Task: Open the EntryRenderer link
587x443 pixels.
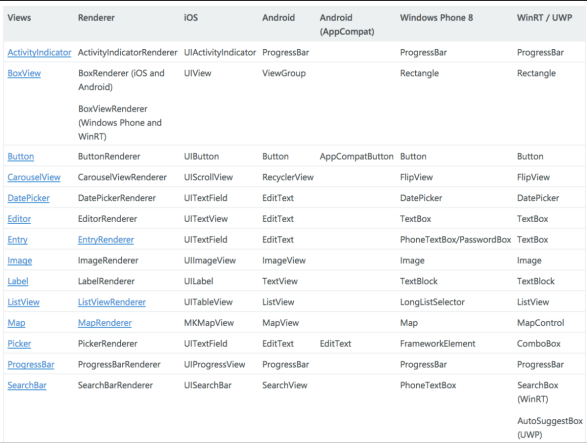Action: coord(106,240)
